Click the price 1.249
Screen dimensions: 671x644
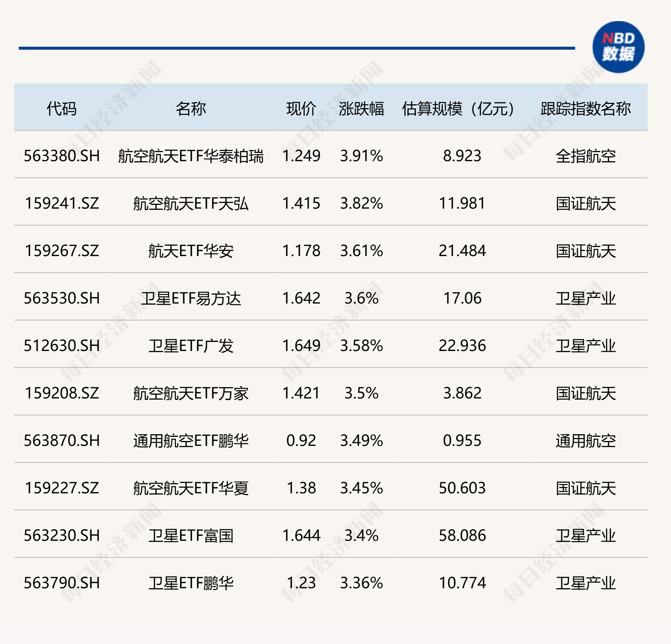click(x=301, y=156)
